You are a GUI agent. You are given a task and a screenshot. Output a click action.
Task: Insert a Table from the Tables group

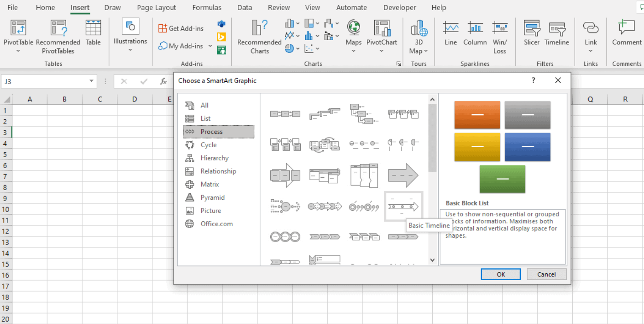(93, 34)
